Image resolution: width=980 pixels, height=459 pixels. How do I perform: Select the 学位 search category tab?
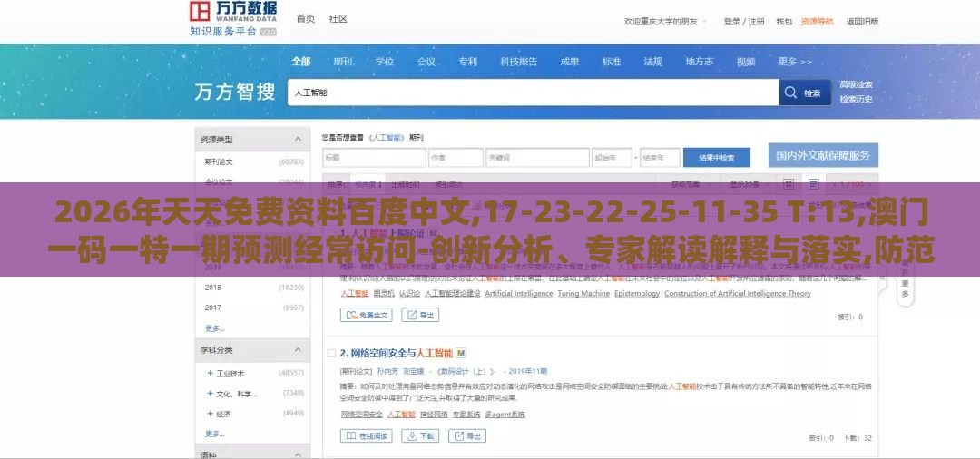(x=385, y=61)
